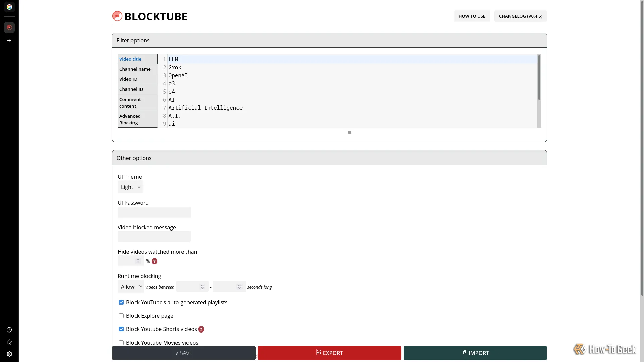Viewport: 644px width, 362px height.
Task: Click the uppercase 'AI' filter line
Action: pyautogui.click(x=352, y=100)
